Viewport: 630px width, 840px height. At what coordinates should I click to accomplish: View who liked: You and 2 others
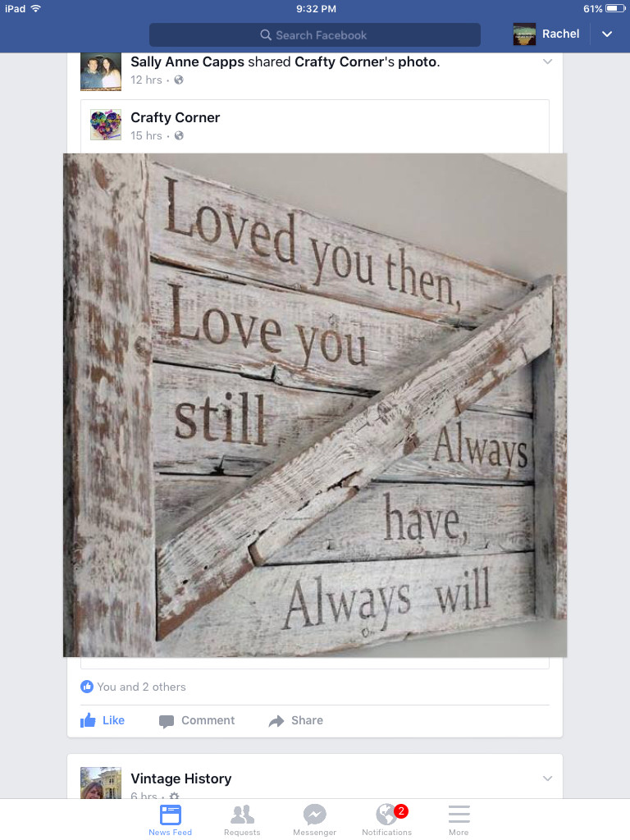click(133, 687)
